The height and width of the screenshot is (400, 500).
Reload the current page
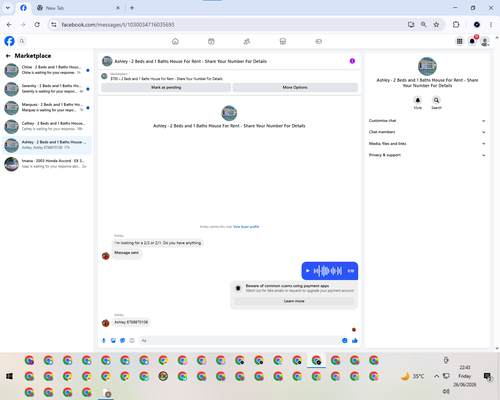tap(37, 25)
